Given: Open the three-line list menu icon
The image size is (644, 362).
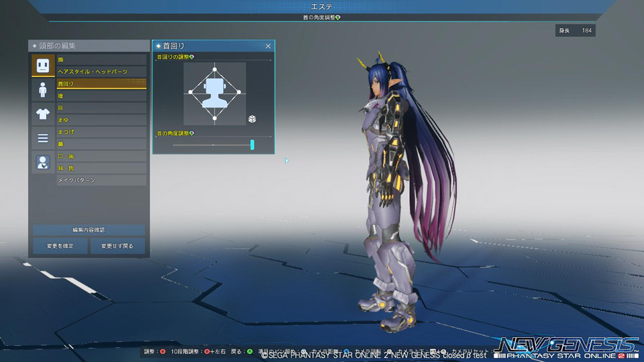Looking at the screenshot, I should click(x=43, y=138).
